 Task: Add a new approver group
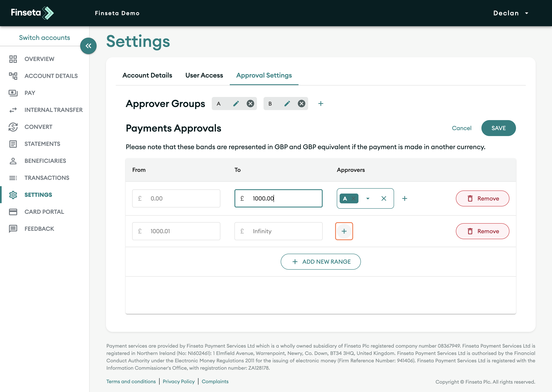pyautogui.click(x=321, y=104)
